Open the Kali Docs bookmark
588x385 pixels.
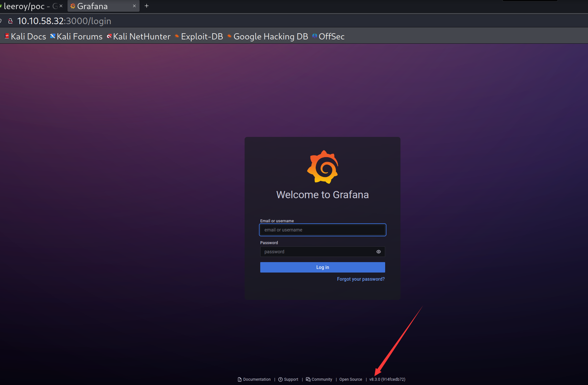[x=25, y=37]
